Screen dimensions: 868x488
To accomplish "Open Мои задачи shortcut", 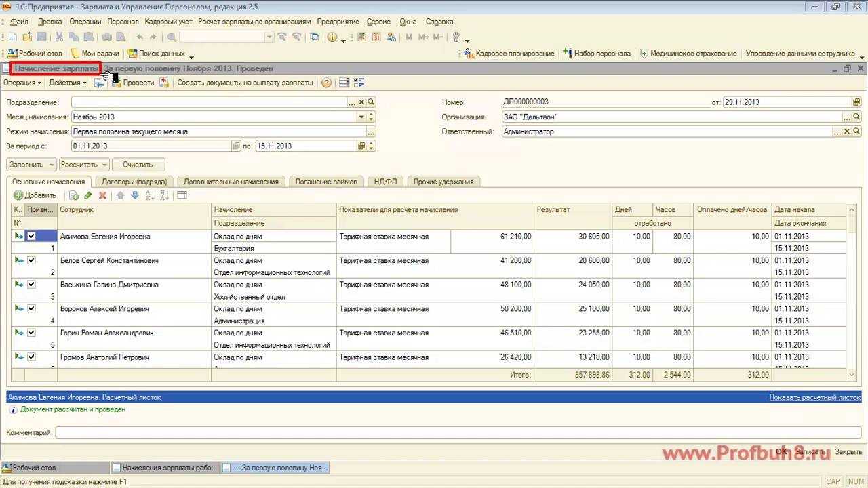I will pos(95,54).
